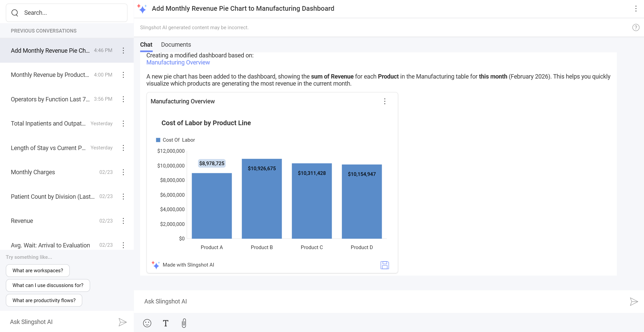
Task: Open options for Monthly Charges conversation
Action: [123, 172]
